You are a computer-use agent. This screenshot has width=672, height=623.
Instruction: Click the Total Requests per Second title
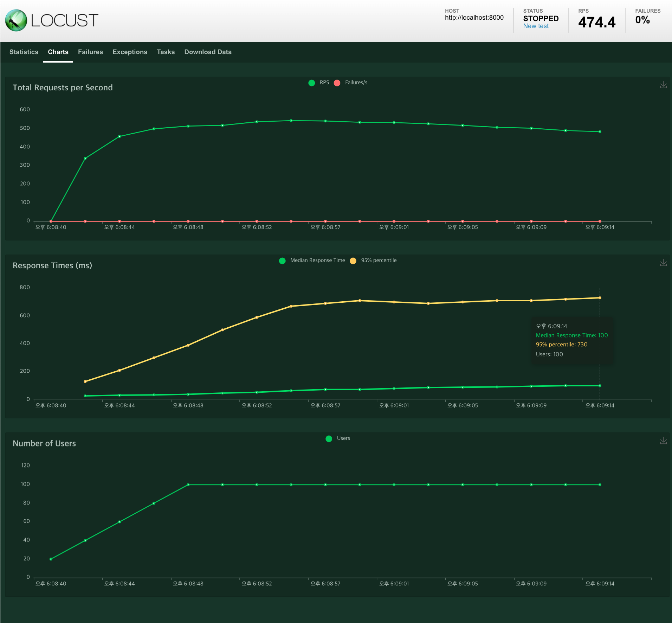point(63,88)
